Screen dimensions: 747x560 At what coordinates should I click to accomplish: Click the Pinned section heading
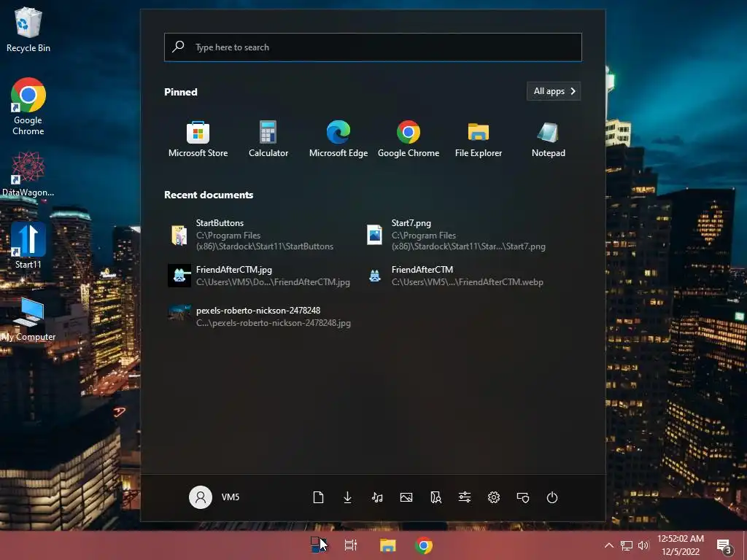(x=181, y=92)
